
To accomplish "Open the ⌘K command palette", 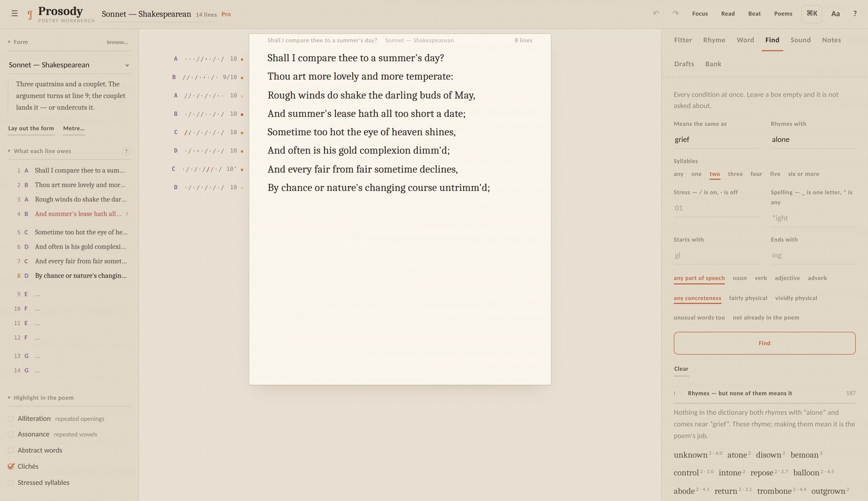I will click(x=812, y=13).
